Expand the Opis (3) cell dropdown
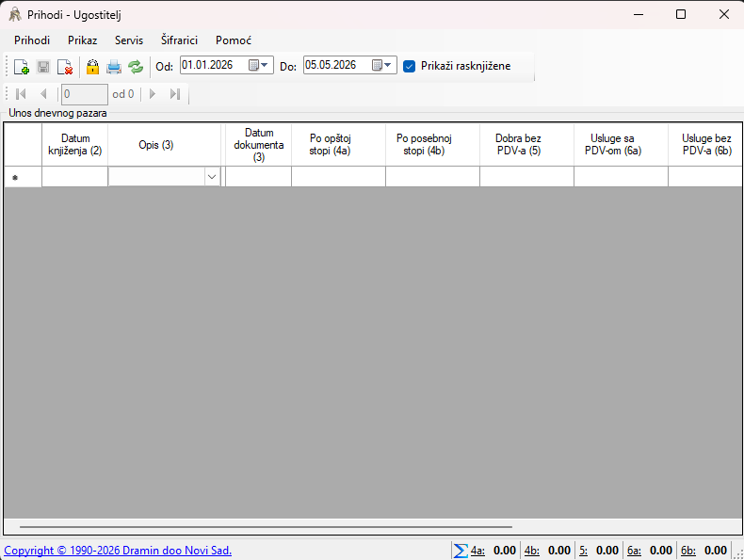 pyautogui.click(x=212, y=177)
